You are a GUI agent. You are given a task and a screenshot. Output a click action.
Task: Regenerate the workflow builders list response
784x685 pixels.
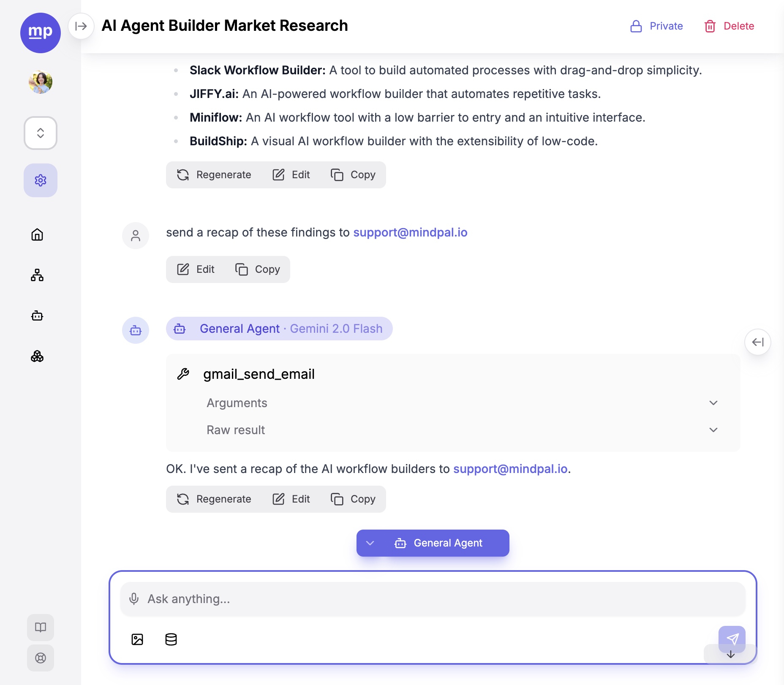pos(214,175)
